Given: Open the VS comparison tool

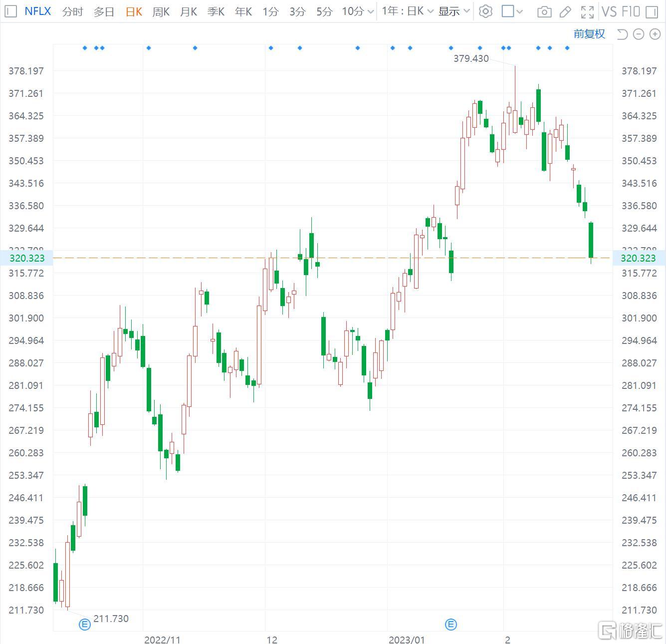Looking at the screenshot, I should (609, 11).
